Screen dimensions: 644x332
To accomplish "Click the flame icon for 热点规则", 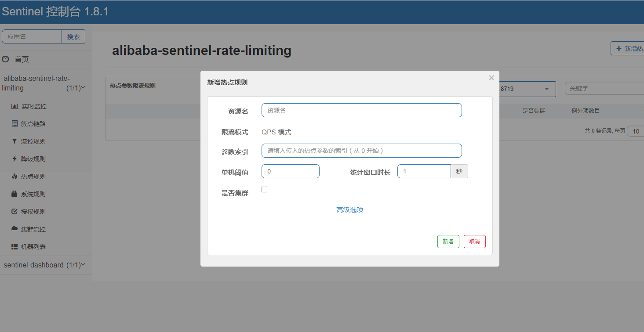I will [15, 176].
